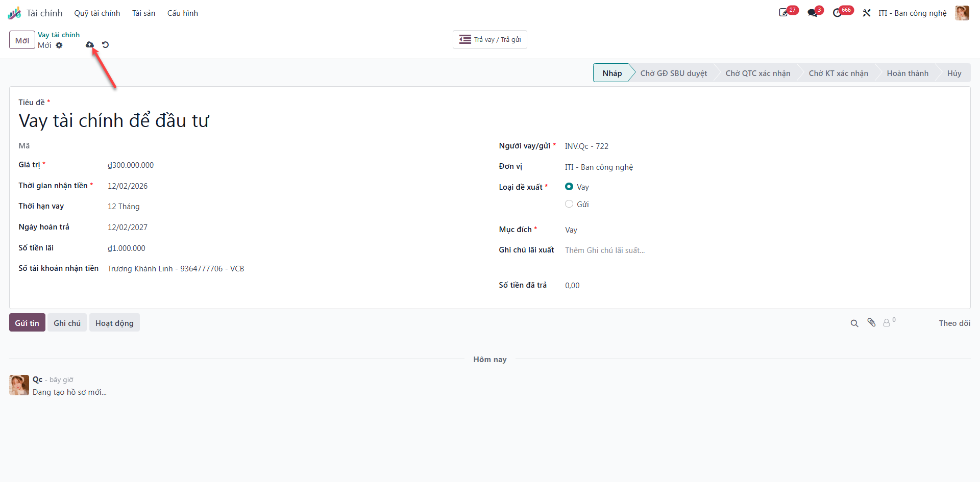
Task: Click the Nháp status stage
Action: point(612,73)
